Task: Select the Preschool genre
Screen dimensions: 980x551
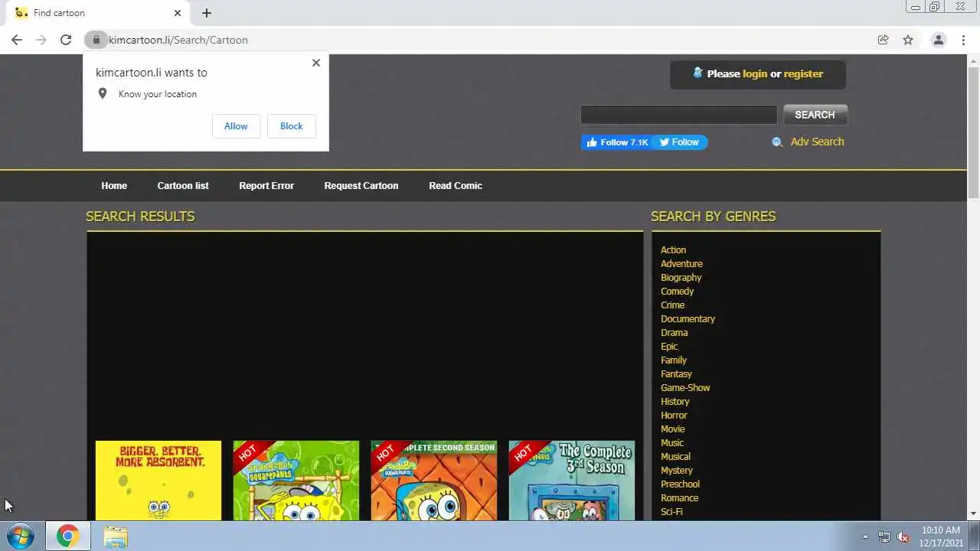Action: click(680, 484)
